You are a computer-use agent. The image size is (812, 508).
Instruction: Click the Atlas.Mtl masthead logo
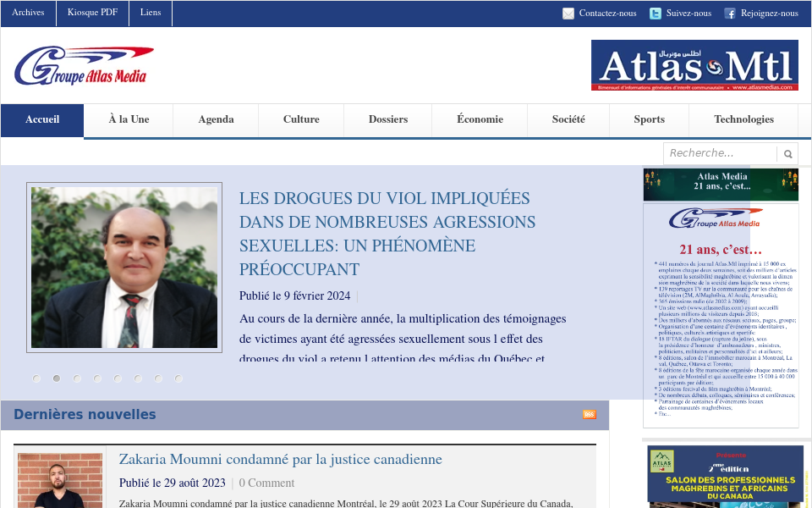[x=694, y=65]
